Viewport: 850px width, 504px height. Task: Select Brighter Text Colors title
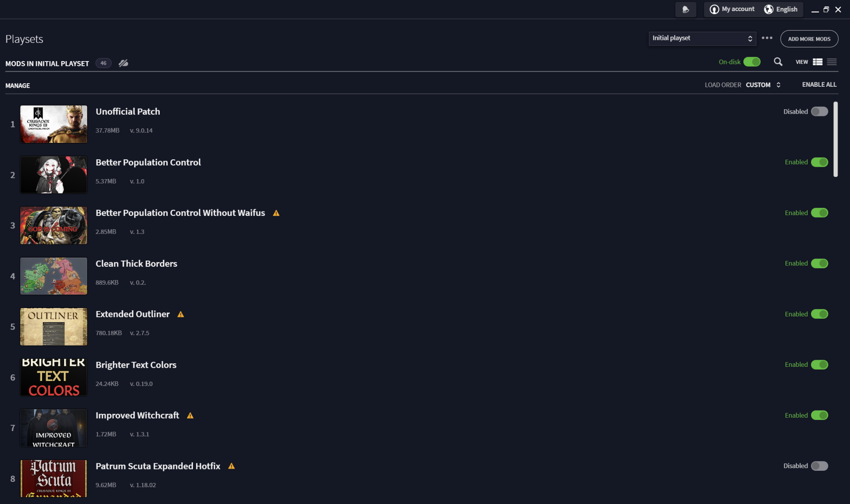tap(136, 365)
